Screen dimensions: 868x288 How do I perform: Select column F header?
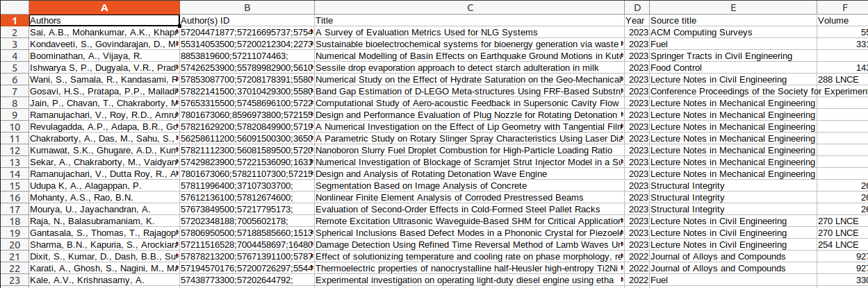coord(842,8)
